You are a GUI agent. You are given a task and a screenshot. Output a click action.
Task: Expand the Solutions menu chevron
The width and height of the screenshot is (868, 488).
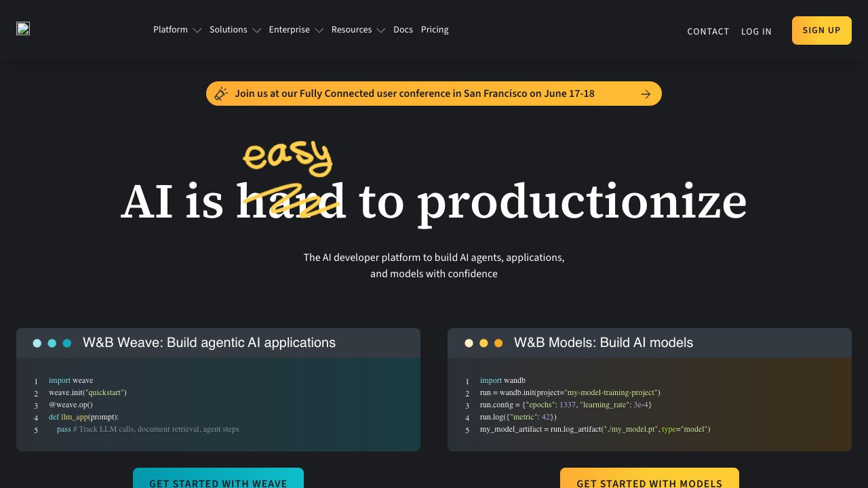coord(257,30)
